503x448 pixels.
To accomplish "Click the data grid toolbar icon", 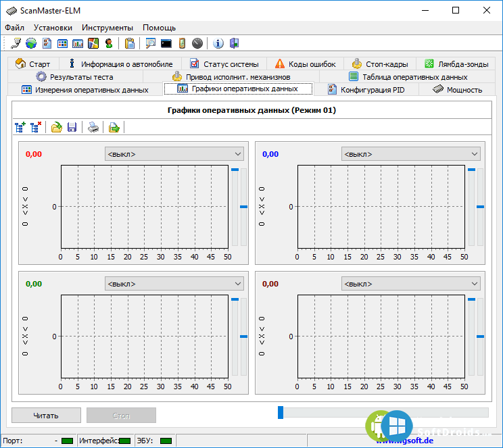I will tap(62, 43).
